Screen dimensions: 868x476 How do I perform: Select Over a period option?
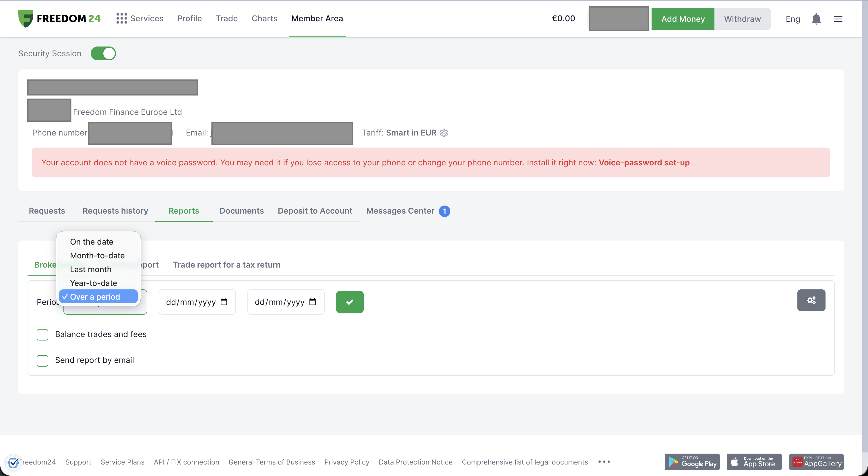point(98,297)
